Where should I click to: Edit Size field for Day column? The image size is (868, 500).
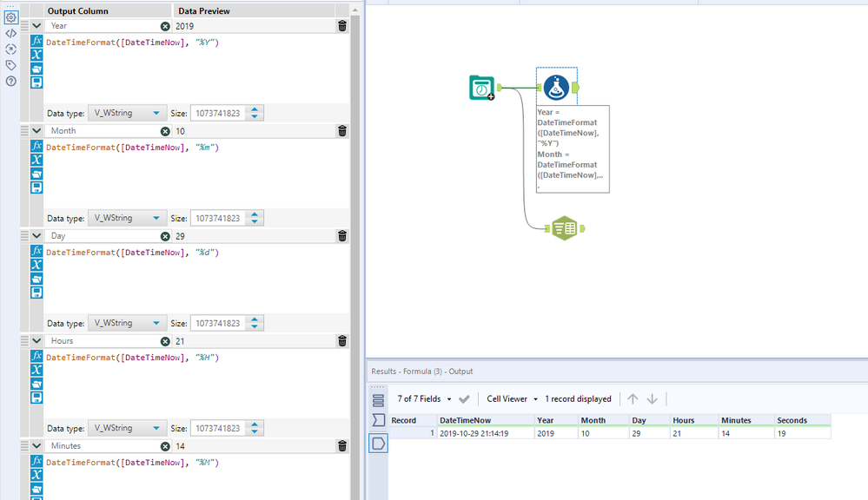219,323
